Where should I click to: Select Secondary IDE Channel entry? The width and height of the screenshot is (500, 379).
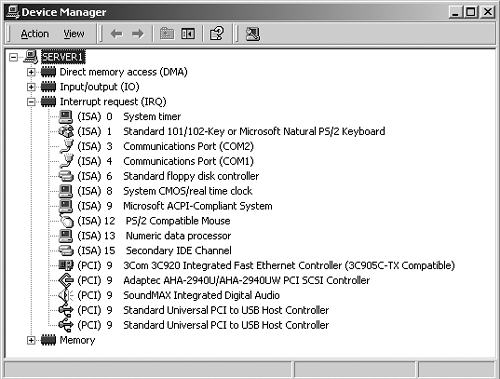(154, 251)
